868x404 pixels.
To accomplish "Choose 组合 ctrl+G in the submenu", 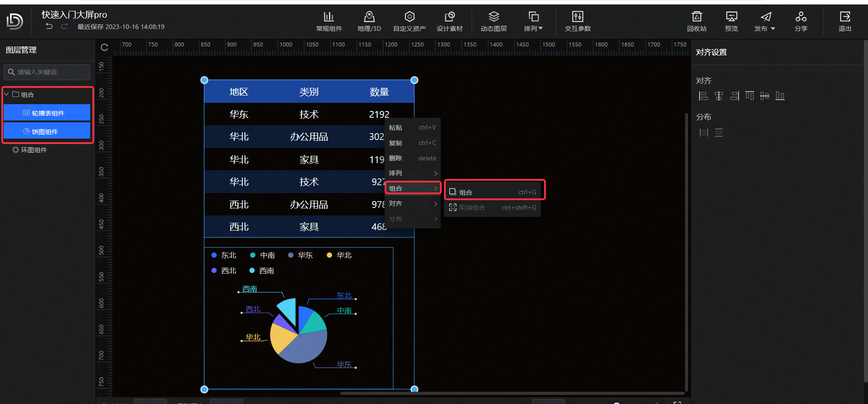I will pos(495,192).
